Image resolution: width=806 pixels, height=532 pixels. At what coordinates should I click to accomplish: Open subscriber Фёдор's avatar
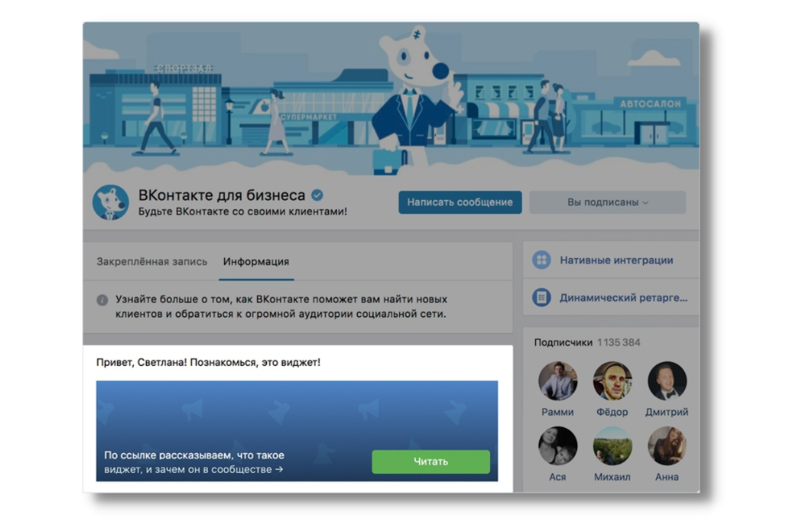click(x=613, y=381)
